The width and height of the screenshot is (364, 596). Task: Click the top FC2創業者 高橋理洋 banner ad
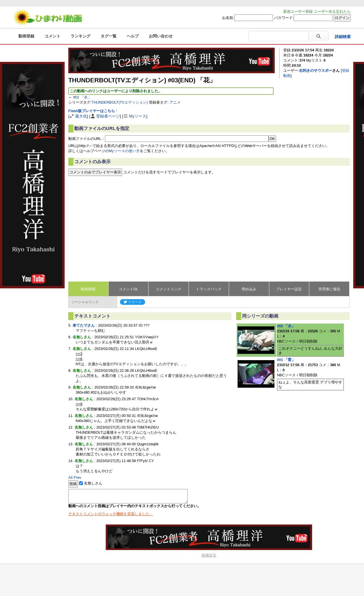[x=172, y=60]
